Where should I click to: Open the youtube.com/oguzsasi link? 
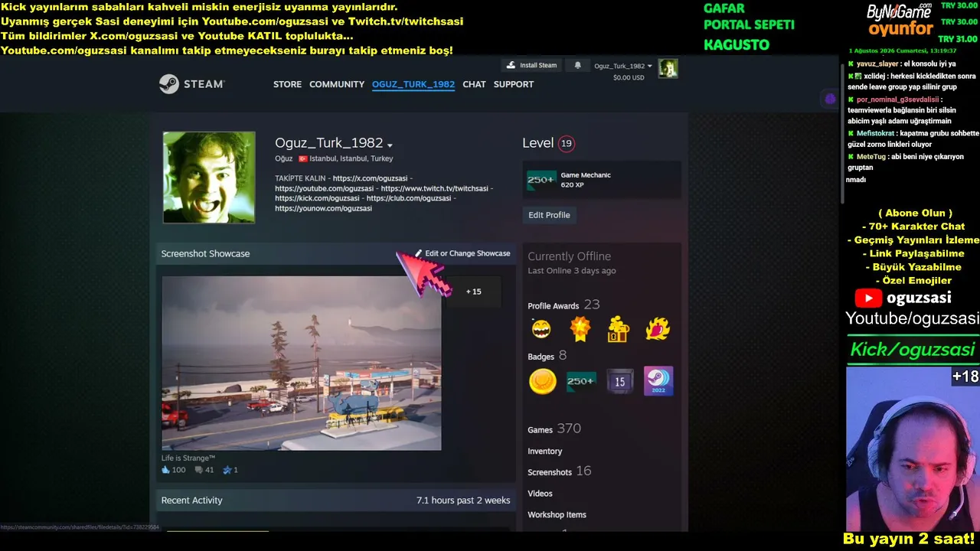coord(325,188)
